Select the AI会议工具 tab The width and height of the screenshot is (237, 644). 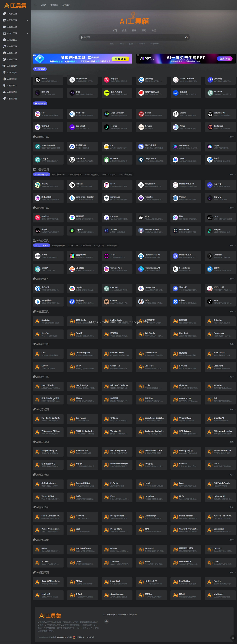99,246
